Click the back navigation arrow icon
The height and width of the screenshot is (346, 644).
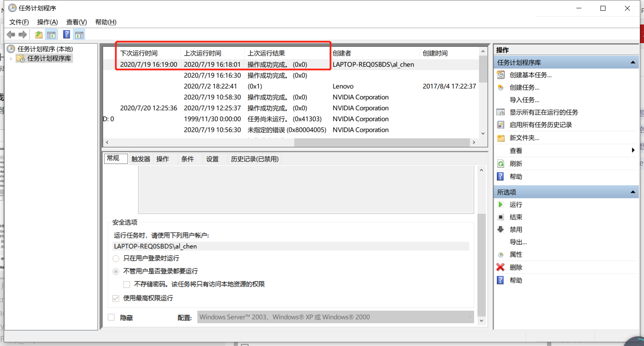point(11,34)
